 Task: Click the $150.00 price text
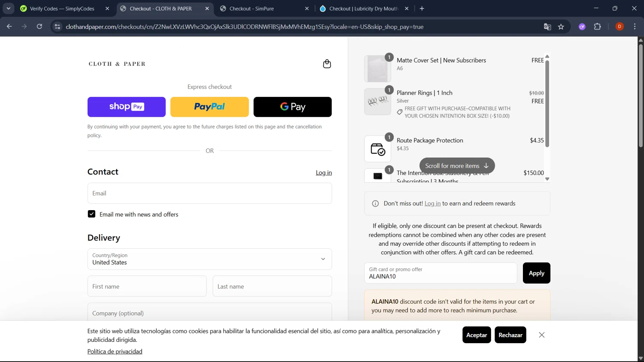pyautogui.click(x=534, y=173)
